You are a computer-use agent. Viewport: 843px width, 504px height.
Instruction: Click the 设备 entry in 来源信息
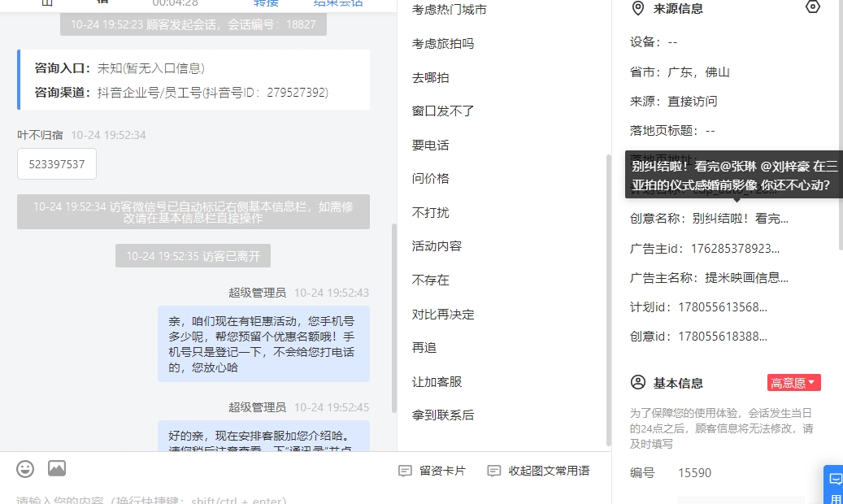pos(654,42)
